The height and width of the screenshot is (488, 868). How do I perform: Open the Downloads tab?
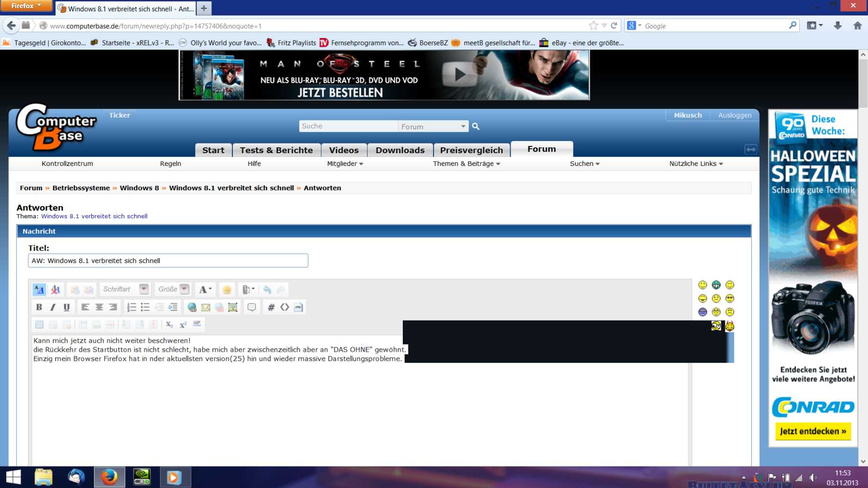(x=400, y=150)
